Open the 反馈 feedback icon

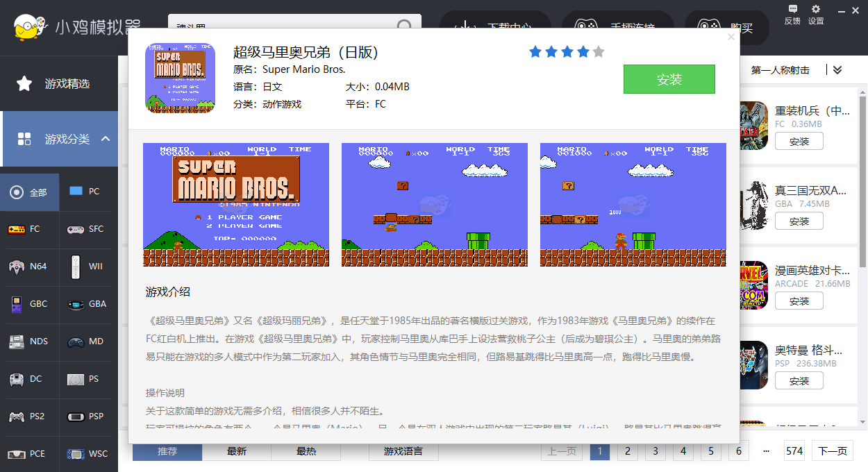[x=792, y=14]
